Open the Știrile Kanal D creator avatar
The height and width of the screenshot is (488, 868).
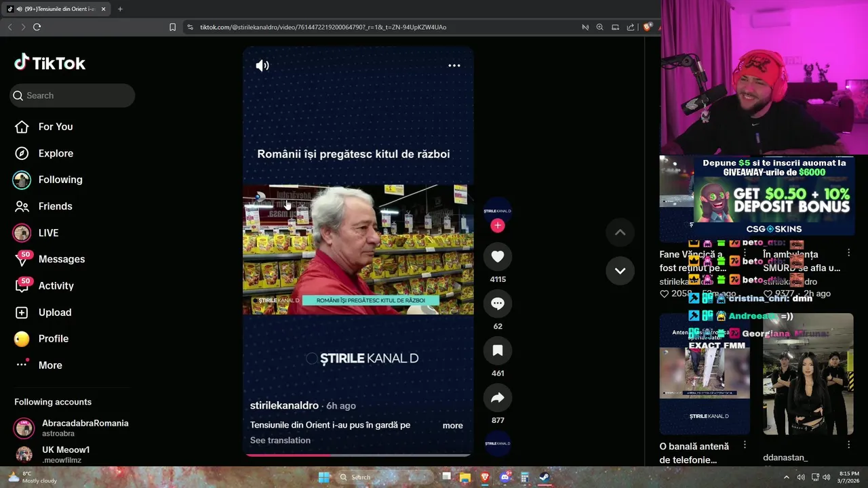click(x=498, y=211)
